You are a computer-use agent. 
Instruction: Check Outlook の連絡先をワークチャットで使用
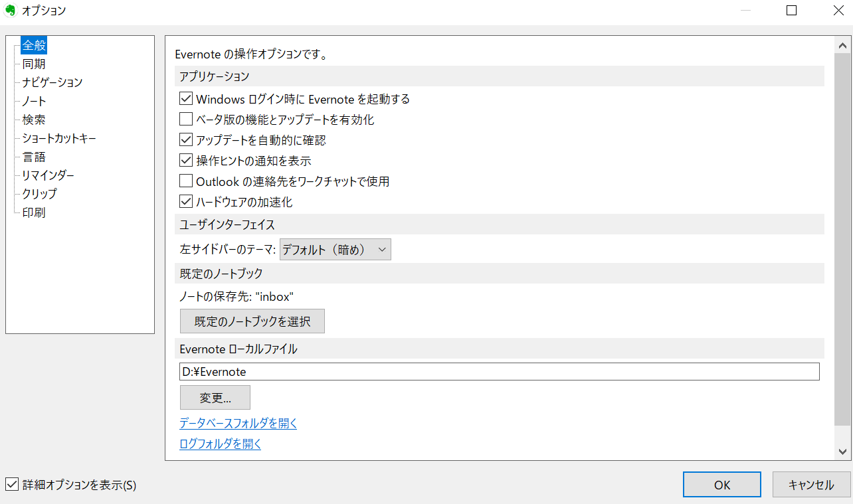click(x=186, y=181)
